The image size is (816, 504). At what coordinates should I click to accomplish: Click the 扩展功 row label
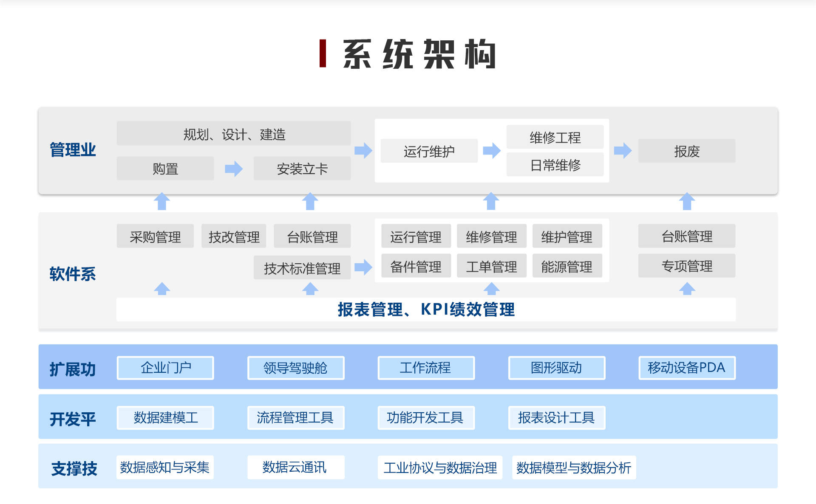pyautogui.click(x=73, y=369)
